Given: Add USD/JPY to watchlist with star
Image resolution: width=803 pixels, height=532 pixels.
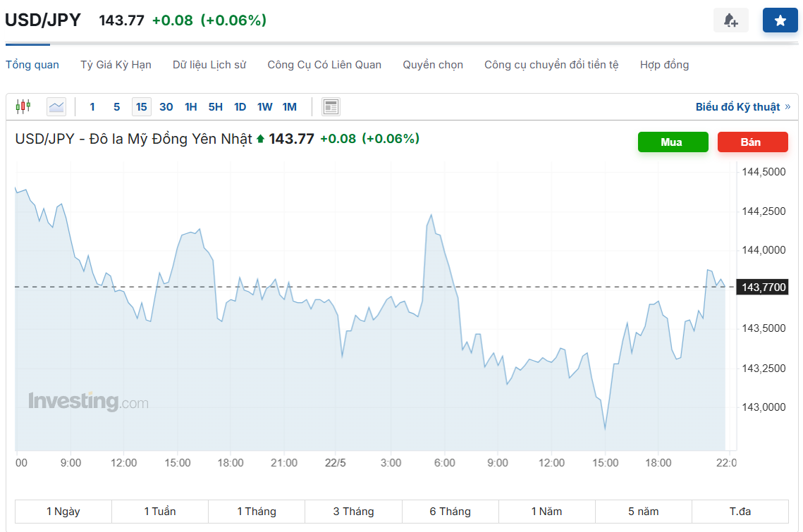Looking at the screenshot, I should [780, 20].
